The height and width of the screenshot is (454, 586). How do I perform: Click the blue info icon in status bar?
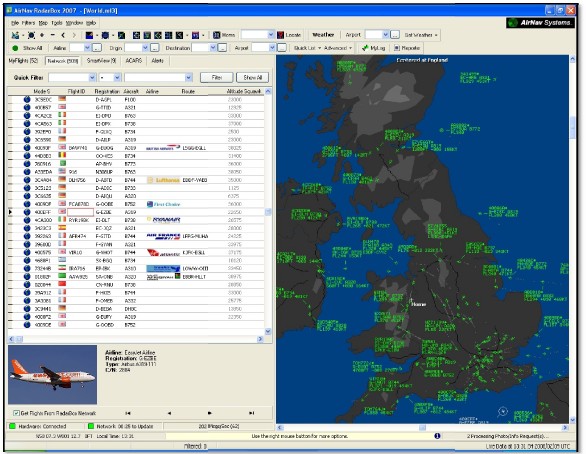click(437, 436)
